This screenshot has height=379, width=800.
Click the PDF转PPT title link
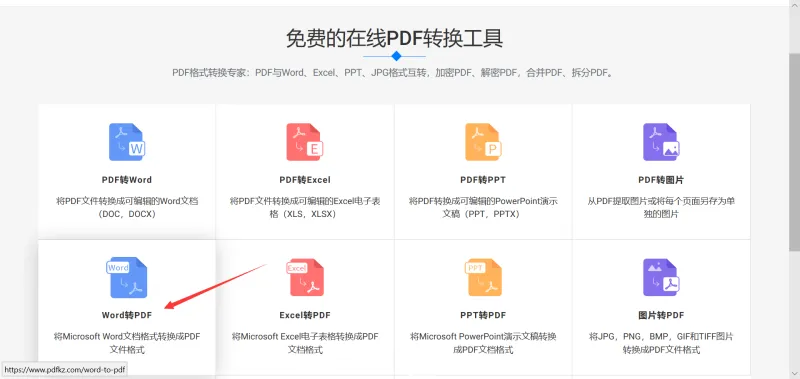point(483,180)
